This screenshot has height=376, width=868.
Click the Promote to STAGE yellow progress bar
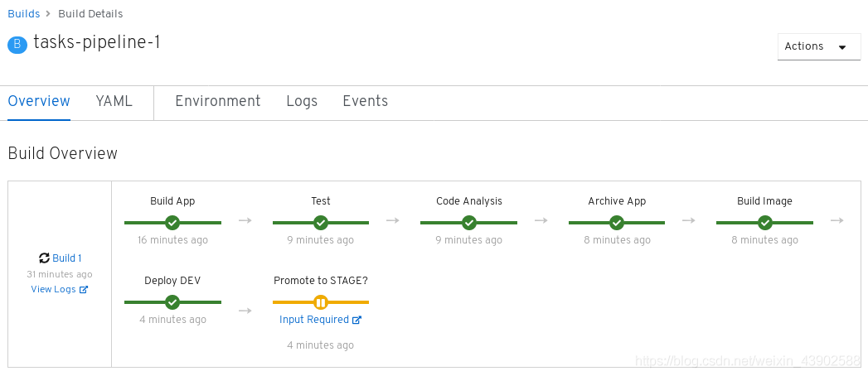(x=321, y=302)
